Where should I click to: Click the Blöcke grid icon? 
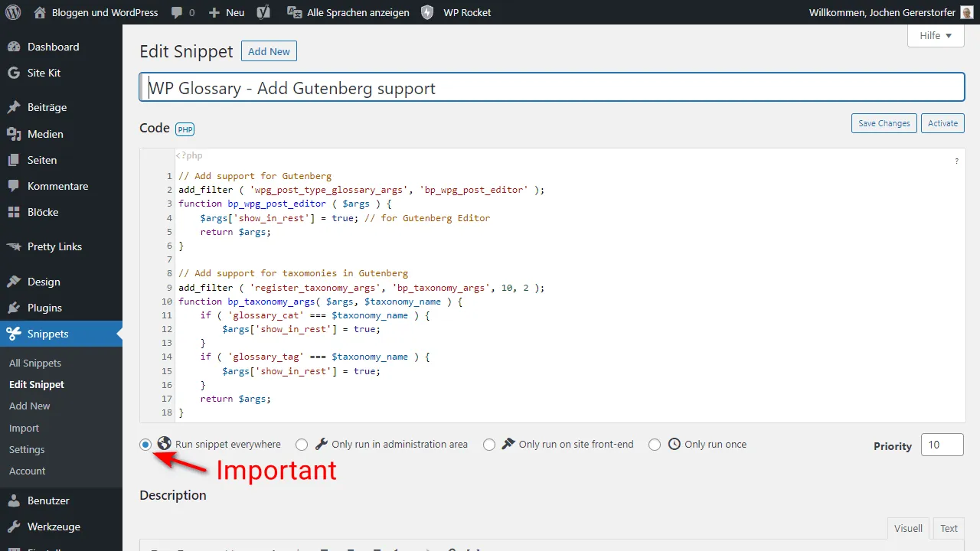[x=14, y=212]
